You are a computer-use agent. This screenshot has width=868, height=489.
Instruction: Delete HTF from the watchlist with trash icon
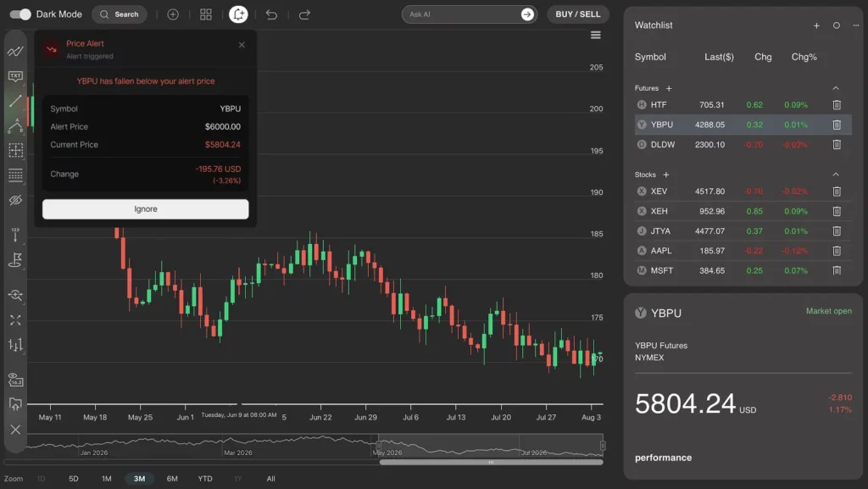pos(837,104)
